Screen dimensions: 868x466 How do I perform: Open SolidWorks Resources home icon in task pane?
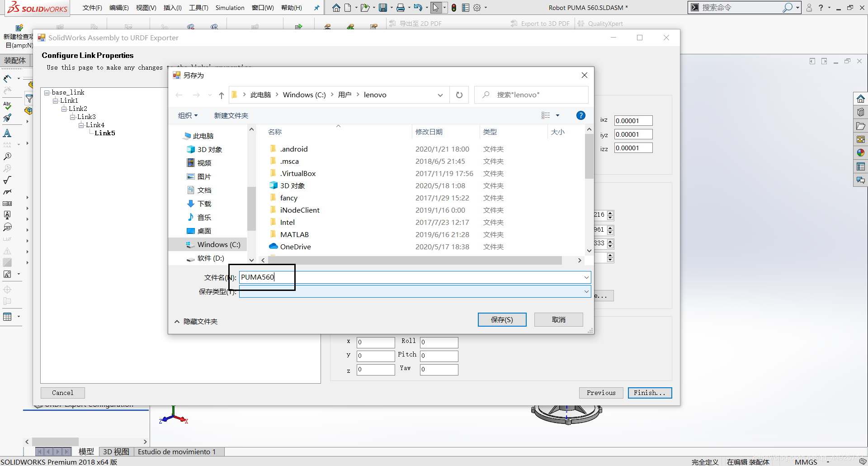coord(861,99)
